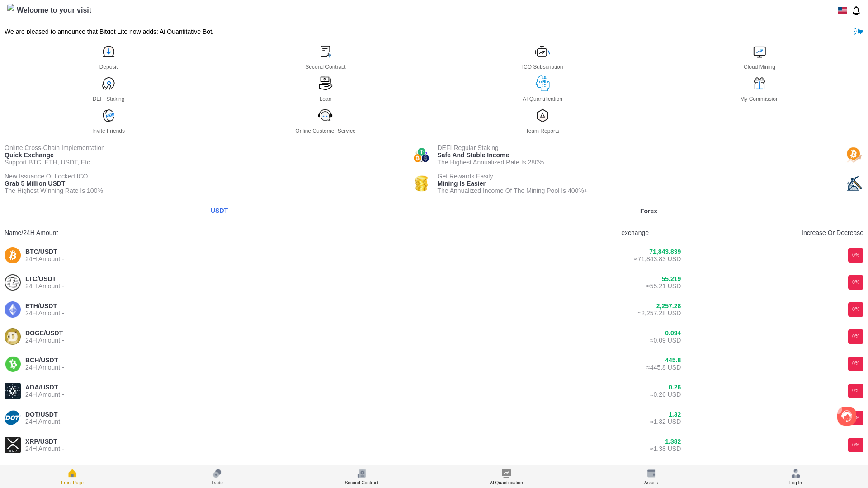This screenshot has width=868, height=488.
Task: Open Second Contract in the bottom navigation
Action: tap(362, 477)
